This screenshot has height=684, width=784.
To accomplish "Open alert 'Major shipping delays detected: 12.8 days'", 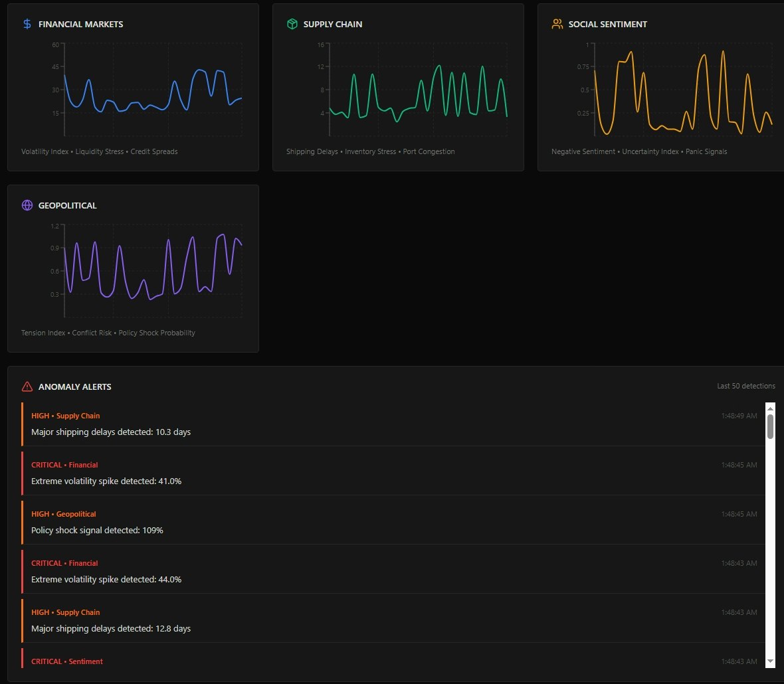I will tap(393, 620).
